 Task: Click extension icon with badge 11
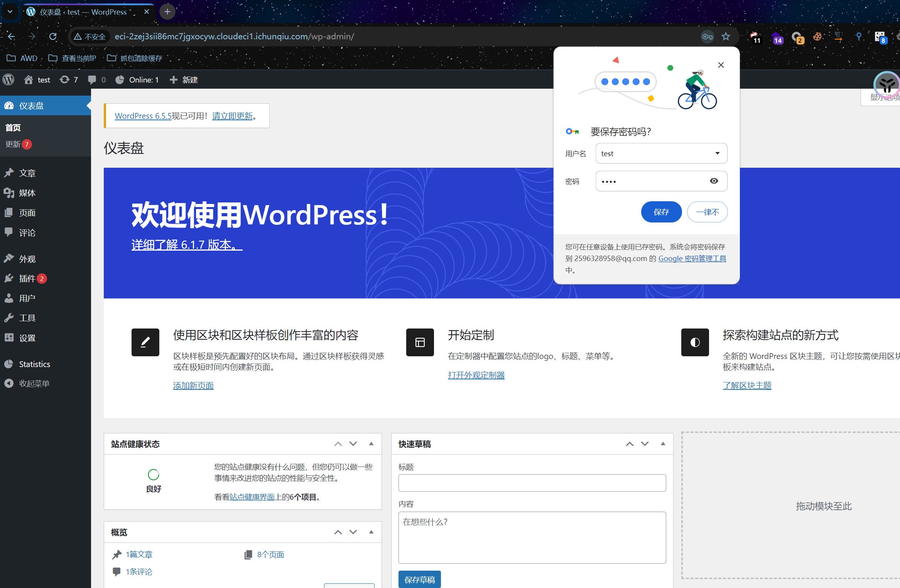coord(755,37)
